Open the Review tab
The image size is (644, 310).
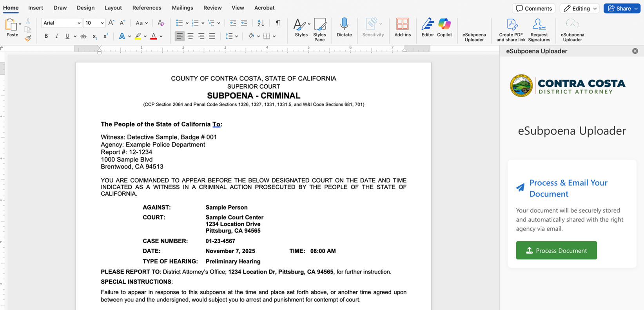click(x=212, y=8)
